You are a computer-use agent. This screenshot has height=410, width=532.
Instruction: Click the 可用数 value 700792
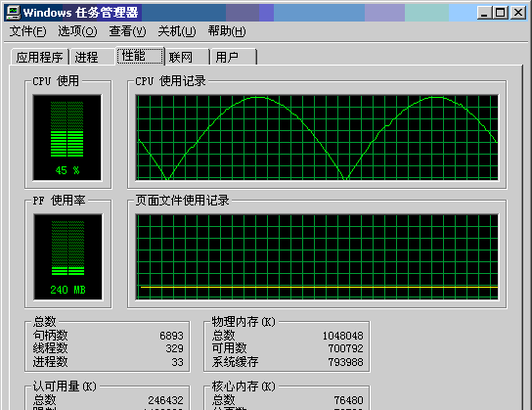tap(345, 348)
